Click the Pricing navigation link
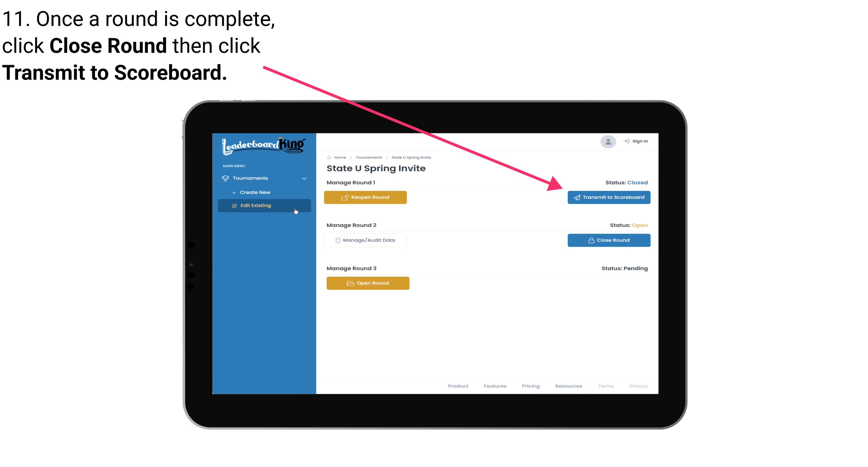 [x=530, y=386]
